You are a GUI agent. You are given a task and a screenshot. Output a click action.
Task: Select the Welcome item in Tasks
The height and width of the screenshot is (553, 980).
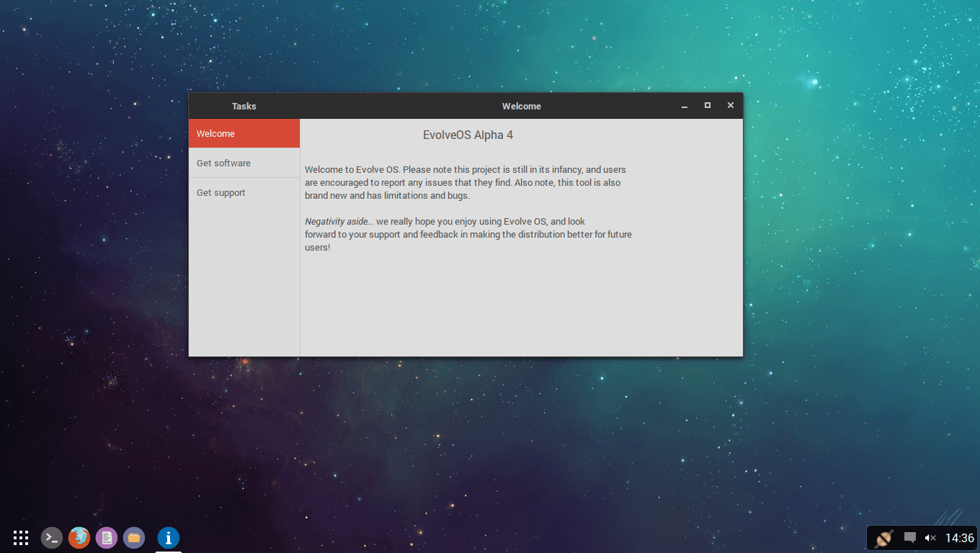point(244,133)
